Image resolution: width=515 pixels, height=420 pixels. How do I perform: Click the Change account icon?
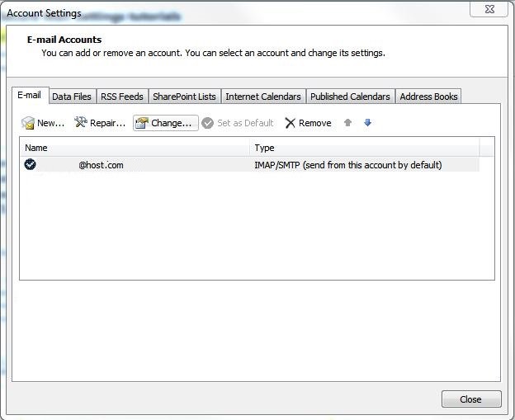[x=141, y=123]
